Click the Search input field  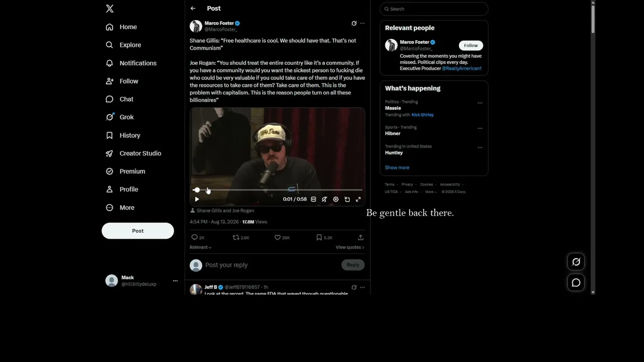coord(434,9)
